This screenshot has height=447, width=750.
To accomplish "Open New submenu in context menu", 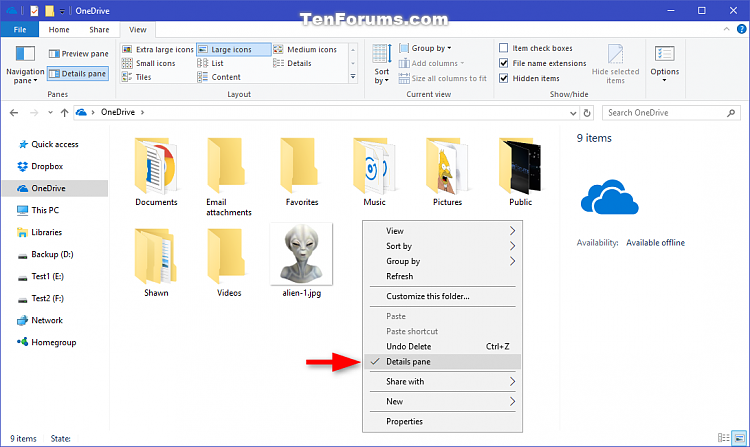I will 442,402.
